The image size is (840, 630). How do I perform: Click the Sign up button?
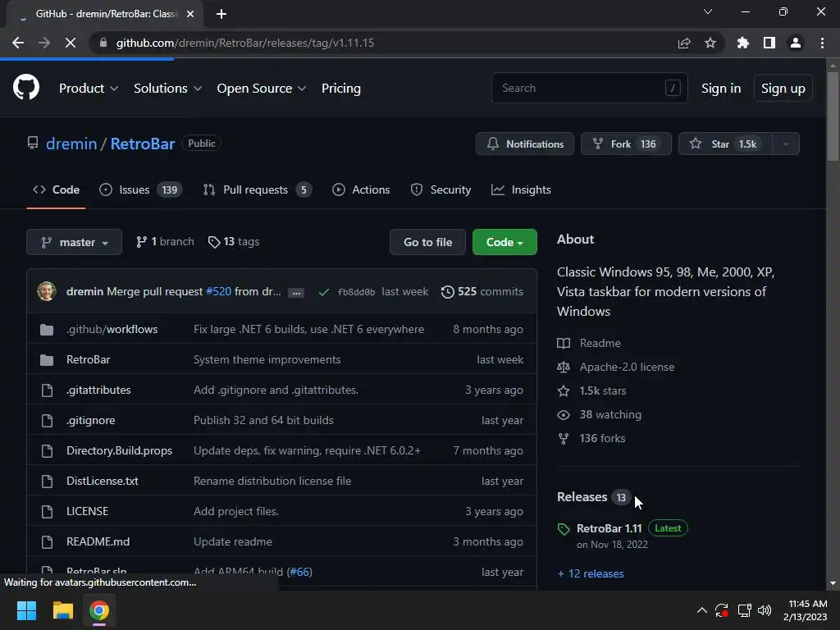783,89
